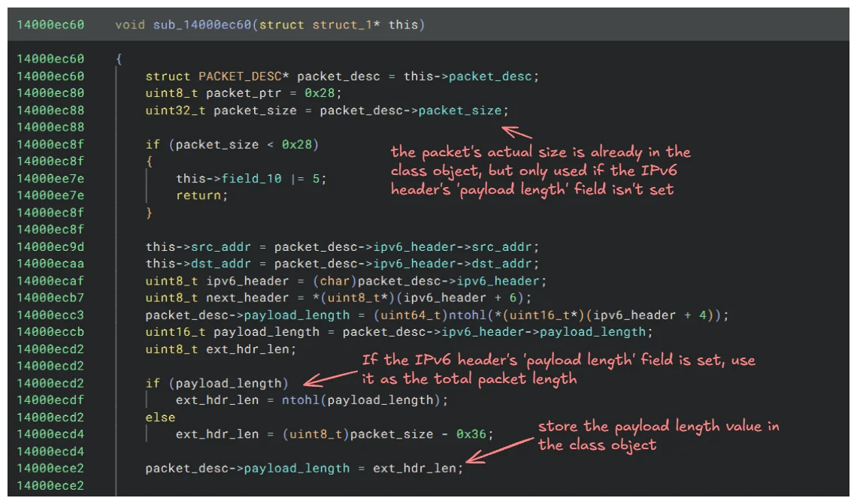Click the uint8_t ext_hdr_len declaration

221,349
